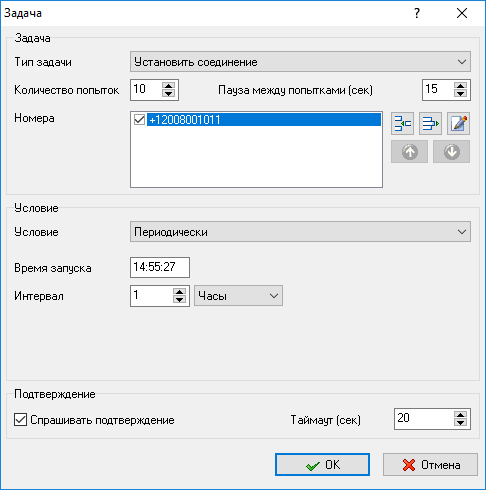Increase the attempts count (Количество попыток) with the up arrow

(169, 86)
